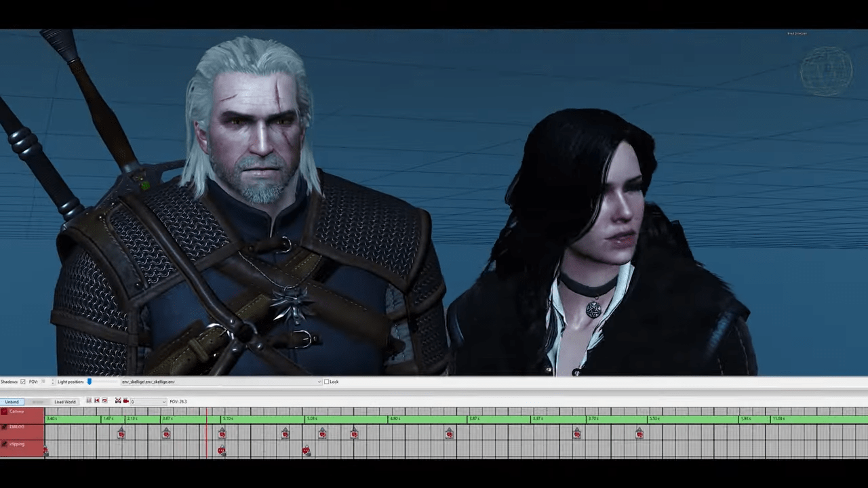Click the blurred button beside Unbind
This screenshot has width=868, height=488.
point(38,402)
